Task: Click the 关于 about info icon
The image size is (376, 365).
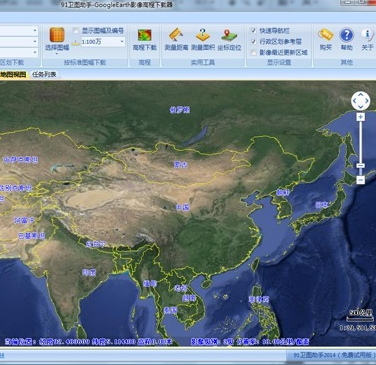Action: (367, 35)
